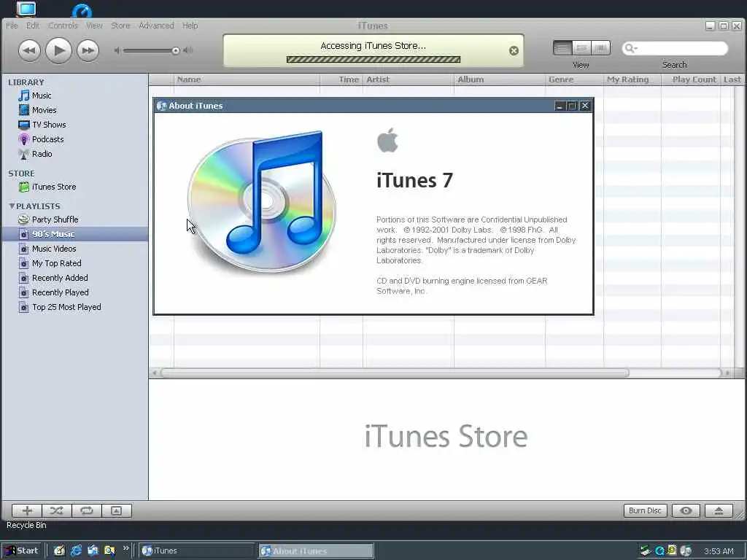Click the Music Videos playlist icon

click(x=24, y=249)
